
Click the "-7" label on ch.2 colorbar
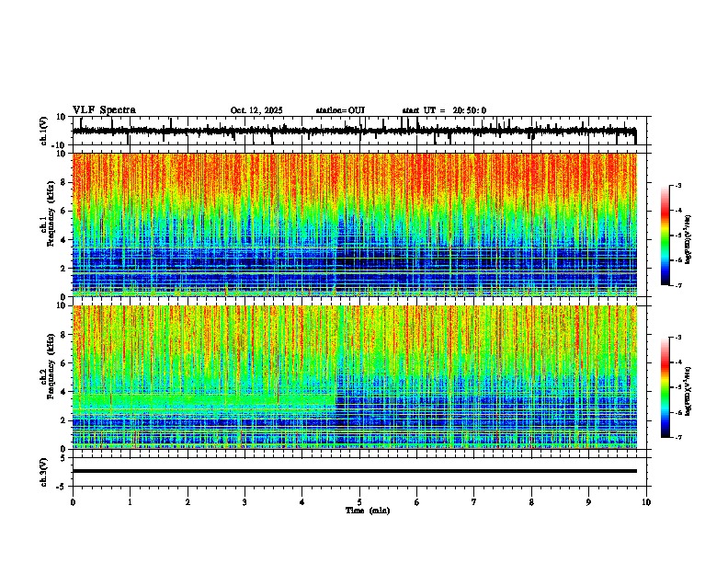677,437
